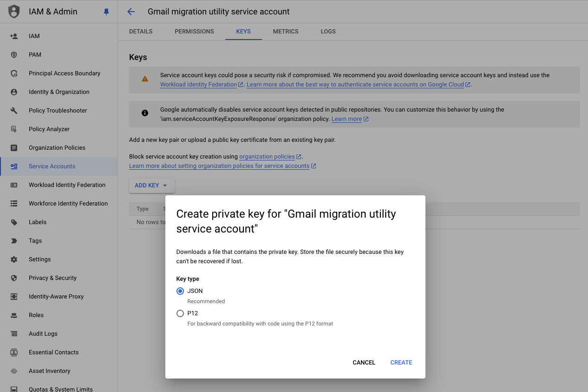The image size is (588, 392).
Task: Open Audit Logs in the sidebar
Action: pyautogui.click(x=59, y=333)
